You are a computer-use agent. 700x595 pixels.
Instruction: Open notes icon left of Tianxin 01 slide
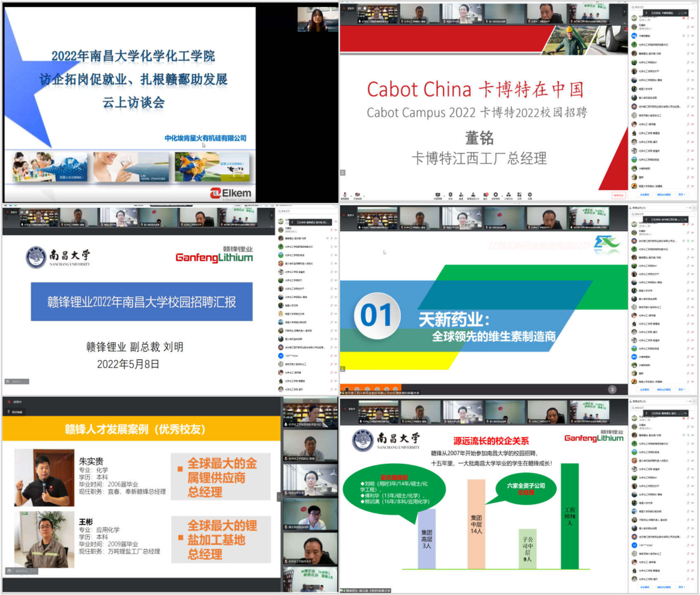click(x=343, y=369)
